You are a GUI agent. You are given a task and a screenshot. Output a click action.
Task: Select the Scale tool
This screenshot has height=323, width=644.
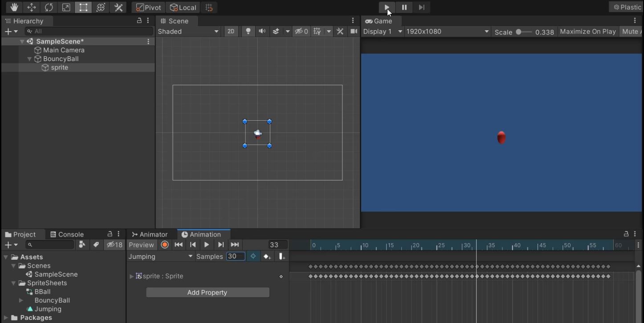[x=66, y=8]
